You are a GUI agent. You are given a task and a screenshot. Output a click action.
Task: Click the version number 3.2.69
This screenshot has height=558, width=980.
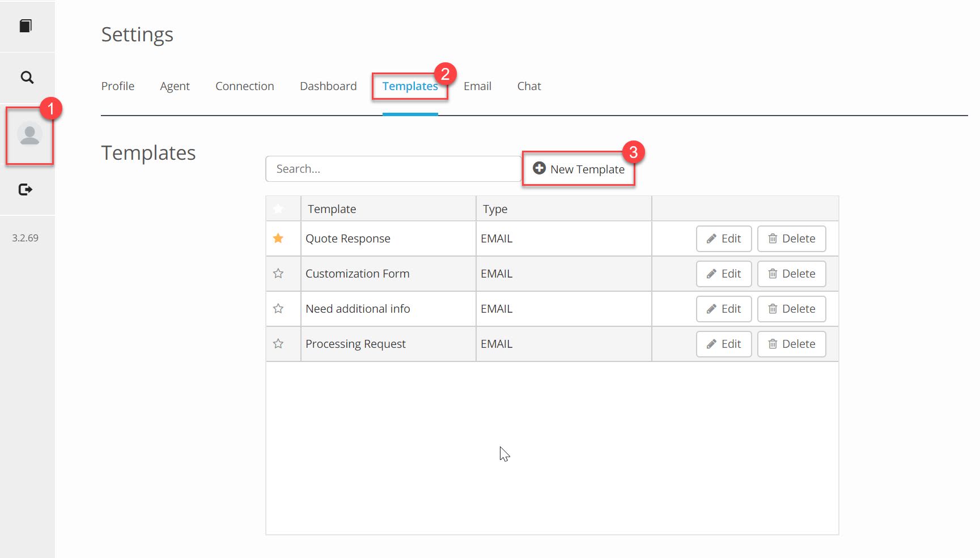[x=26, y=238]
